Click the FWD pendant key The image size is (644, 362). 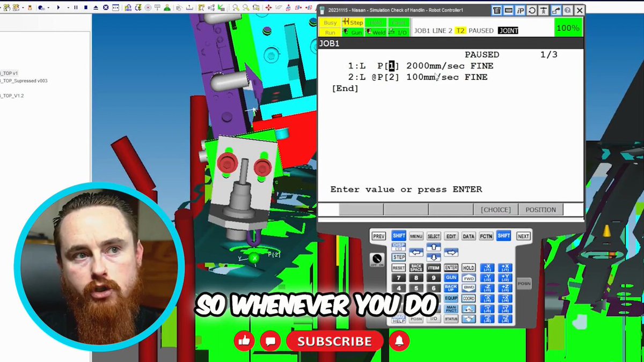coord(469,278)
